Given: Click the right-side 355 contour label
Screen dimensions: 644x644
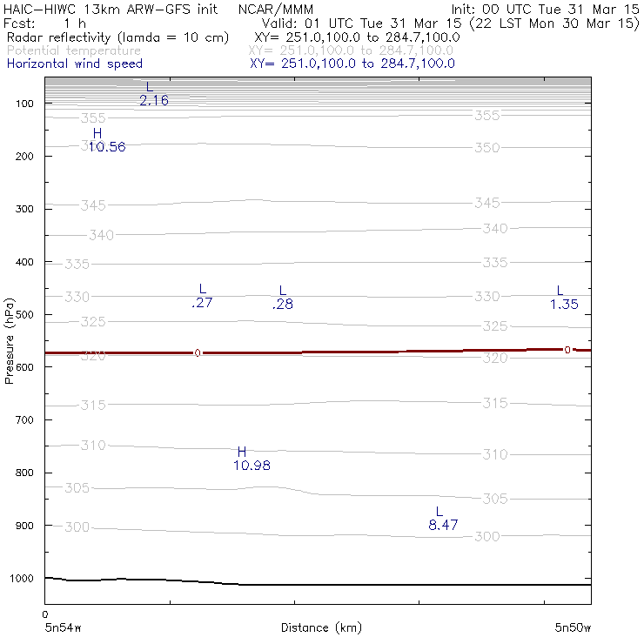Looking at the screenshot, I should (x=487, y=116).
